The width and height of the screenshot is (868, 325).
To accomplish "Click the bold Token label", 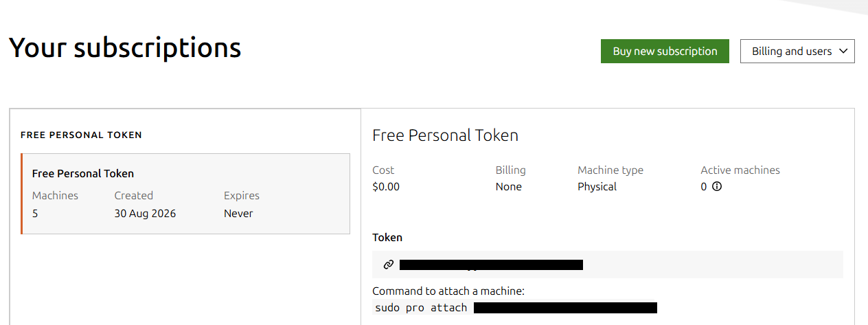I will (387, 237).
